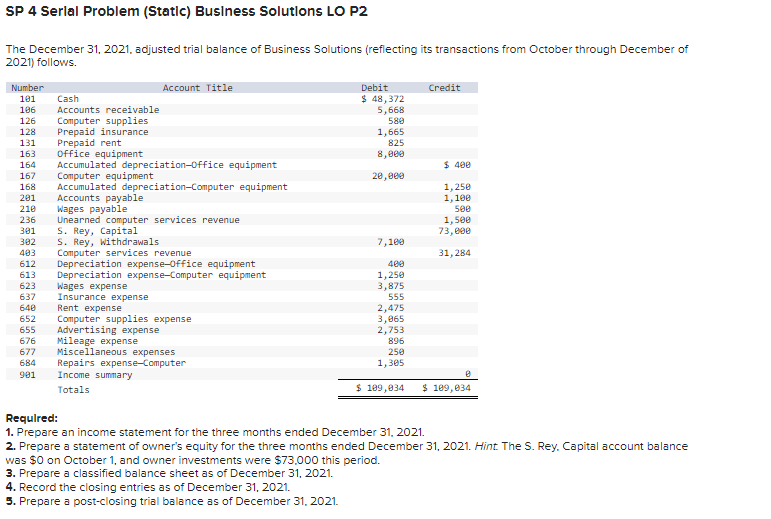Click 'Insurance expense' account title
Image resolution: width=771 pixels, height=519 pixels.
tap(103, 297)
